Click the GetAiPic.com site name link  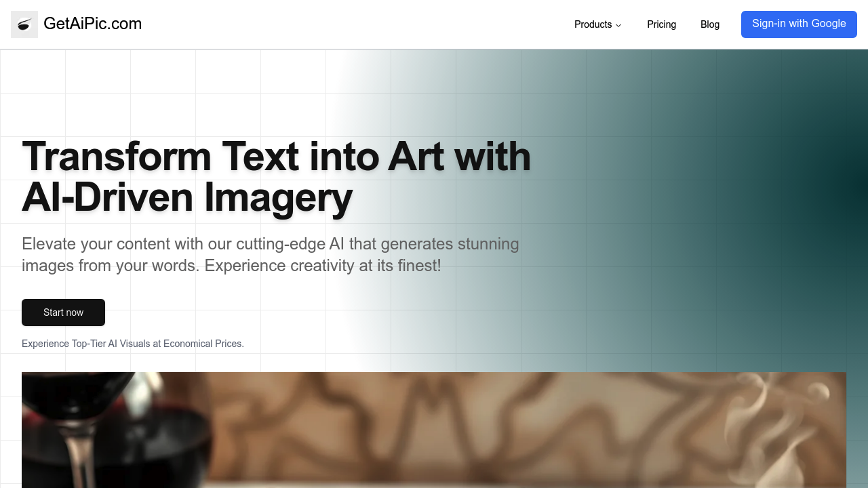tap(93, 23)
